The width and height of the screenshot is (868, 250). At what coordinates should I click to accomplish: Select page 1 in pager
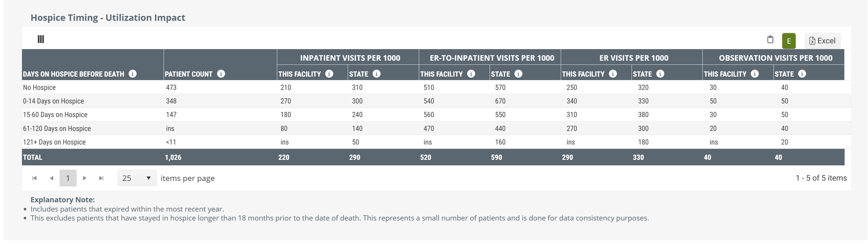click(x=68, y=178)
